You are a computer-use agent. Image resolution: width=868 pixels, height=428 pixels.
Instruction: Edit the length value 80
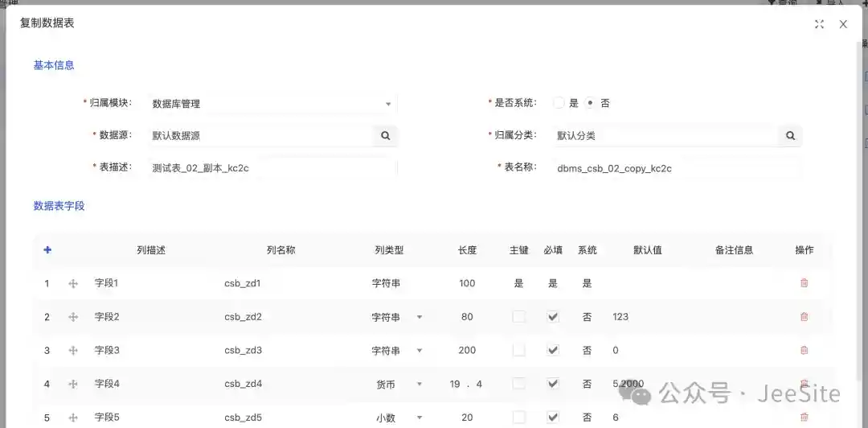tap(467, 317)
